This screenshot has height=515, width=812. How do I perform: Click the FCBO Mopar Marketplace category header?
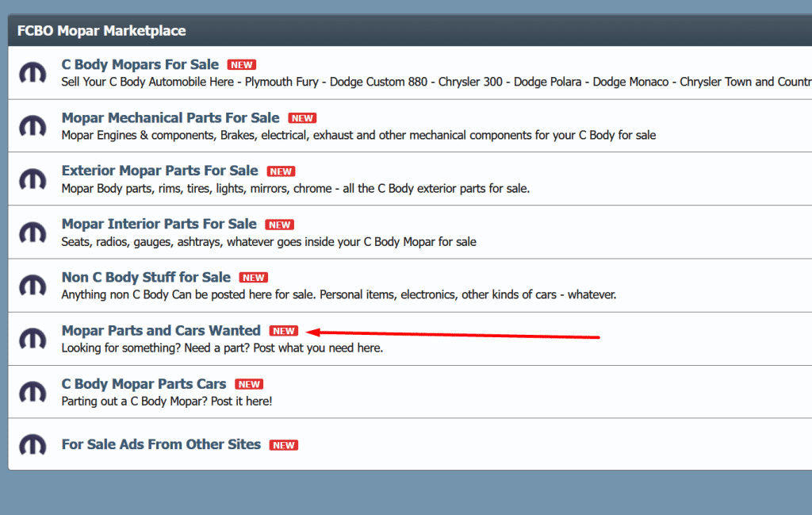[101, 32]
